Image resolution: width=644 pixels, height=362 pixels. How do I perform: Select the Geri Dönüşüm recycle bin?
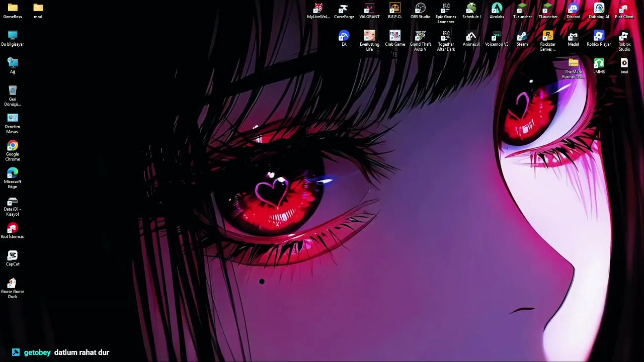[13, 96]
